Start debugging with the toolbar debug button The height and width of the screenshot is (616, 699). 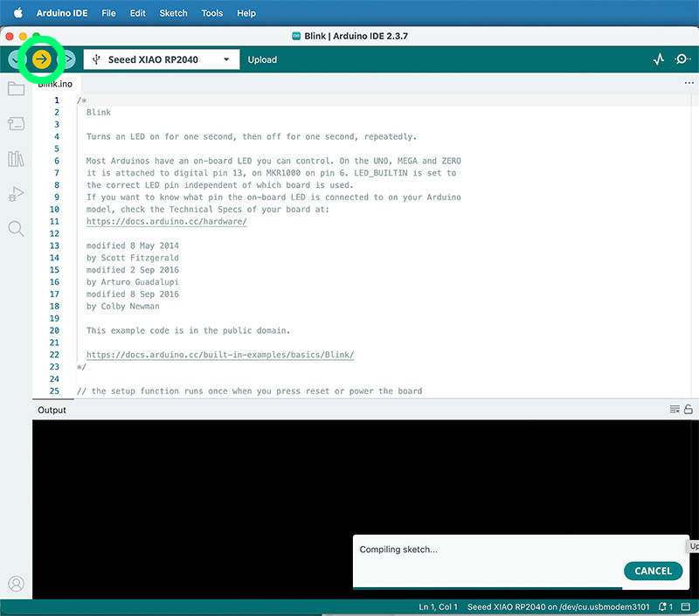tap(68, 59)
